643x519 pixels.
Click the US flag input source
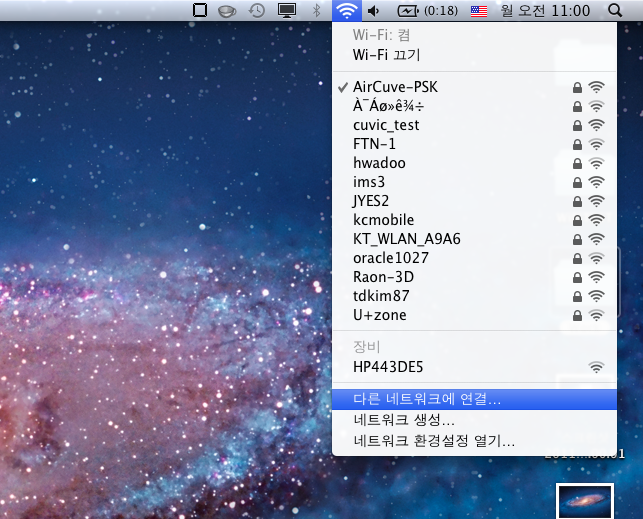(479, 11)
